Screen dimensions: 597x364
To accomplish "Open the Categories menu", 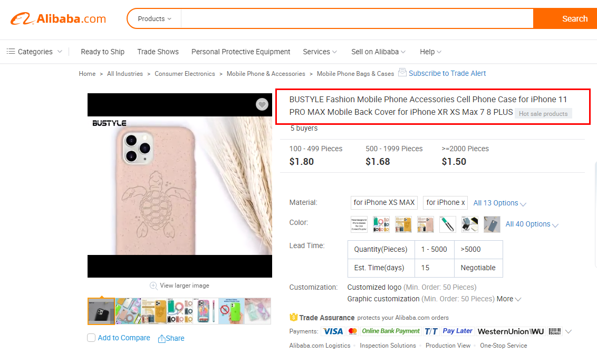I will [x=34, y=52].
